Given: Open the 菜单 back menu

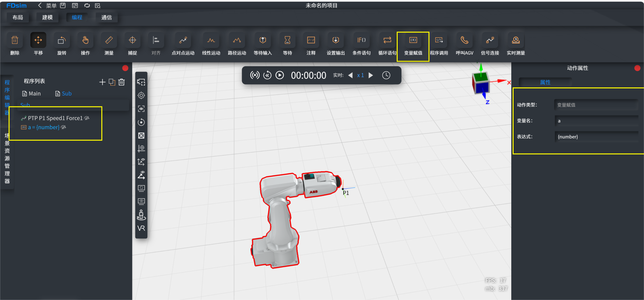Looking at the screenshot, I should [x=47, y=5].
